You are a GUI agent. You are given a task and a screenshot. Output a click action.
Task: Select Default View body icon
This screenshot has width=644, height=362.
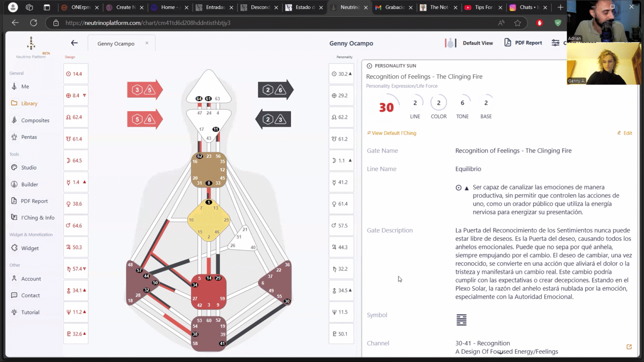450,43
